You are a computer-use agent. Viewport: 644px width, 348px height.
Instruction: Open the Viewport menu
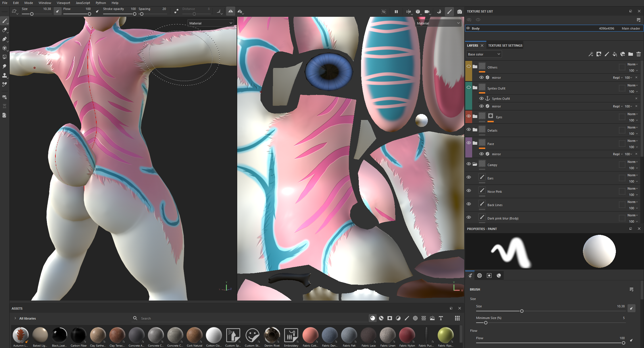(63, 3)
